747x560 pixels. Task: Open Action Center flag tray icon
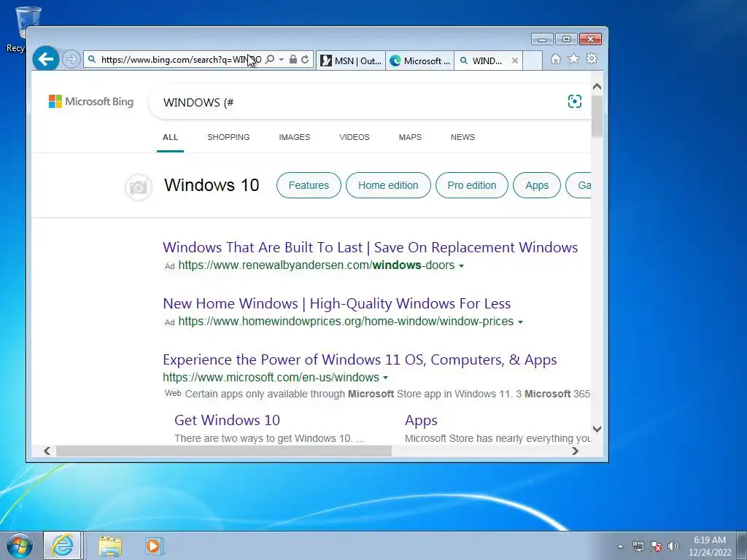656,546
